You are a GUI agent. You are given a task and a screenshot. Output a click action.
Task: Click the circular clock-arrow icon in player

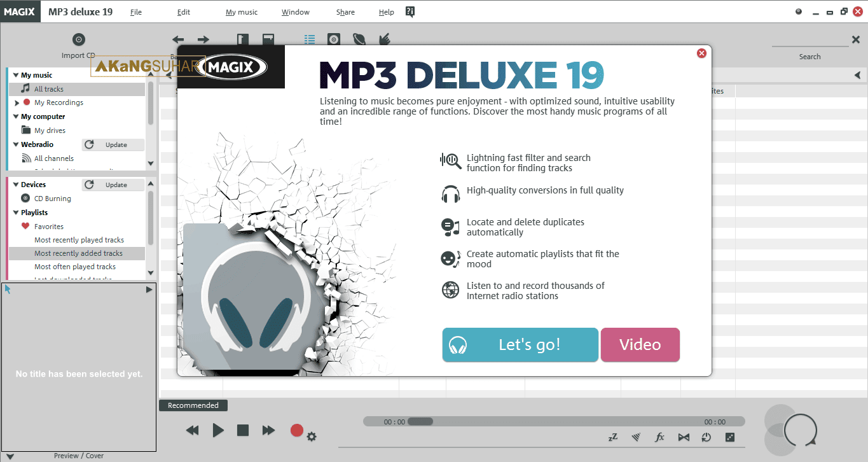(x=706, y=437)
